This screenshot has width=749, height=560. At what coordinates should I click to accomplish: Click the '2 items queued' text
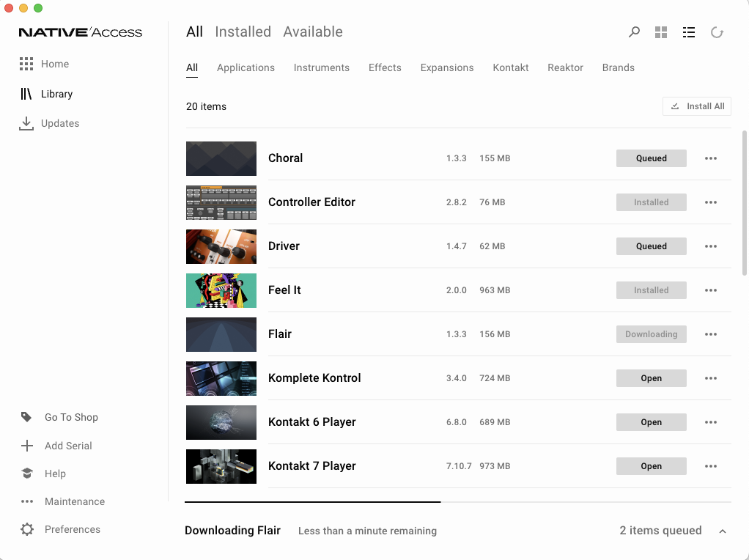660,531
